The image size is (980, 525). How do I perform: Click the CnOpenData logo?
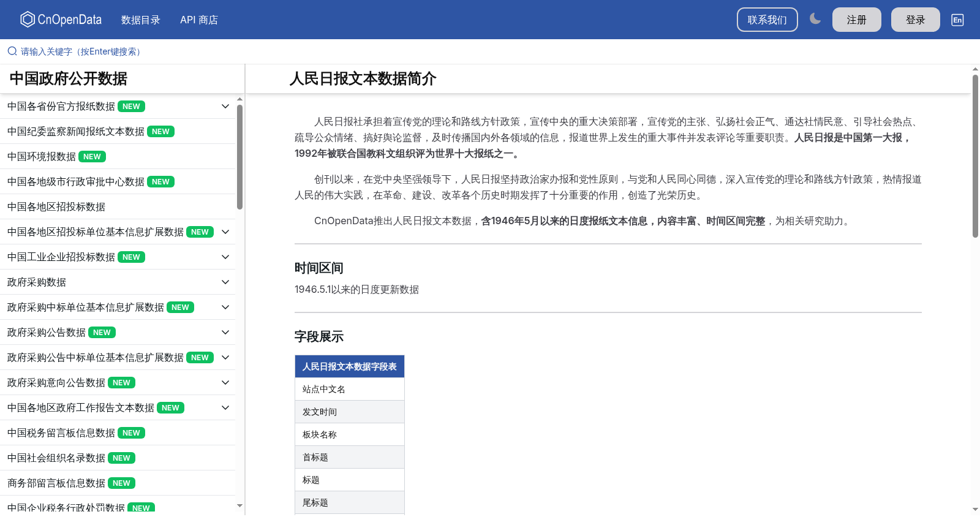(x=61, y=20)
